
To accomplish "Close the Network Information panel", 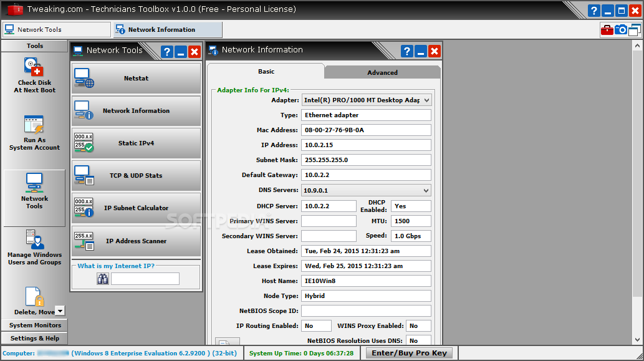I will 434,51.
